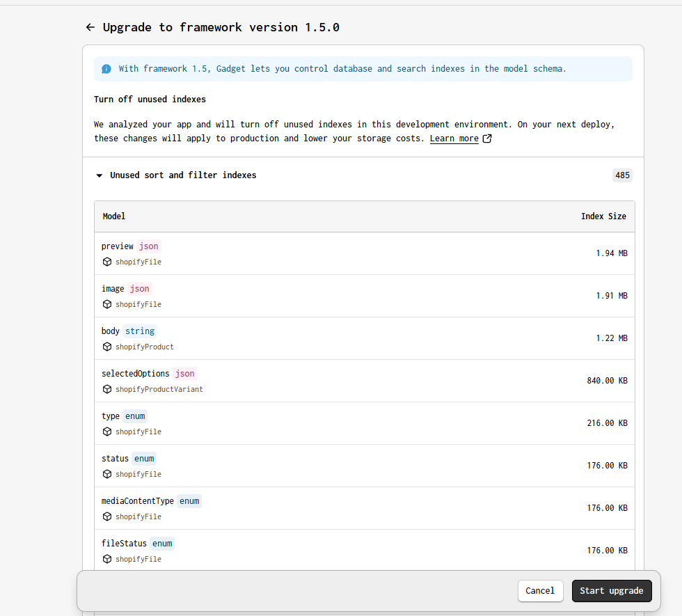The width and height of the screenshot is (682, 616).
Task: Click the 485 count badge
Action: pyautogui.click(x=622, y=175)
